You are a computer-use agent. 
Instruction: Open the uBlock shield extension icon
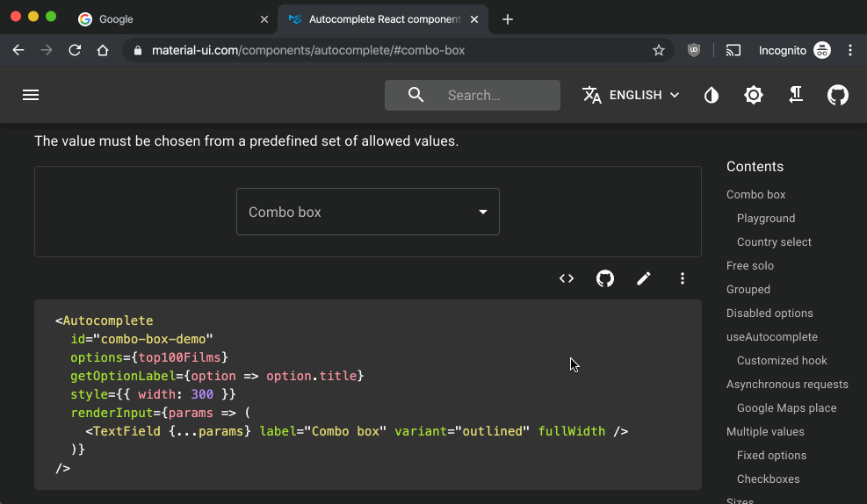[x=693, y=50]
